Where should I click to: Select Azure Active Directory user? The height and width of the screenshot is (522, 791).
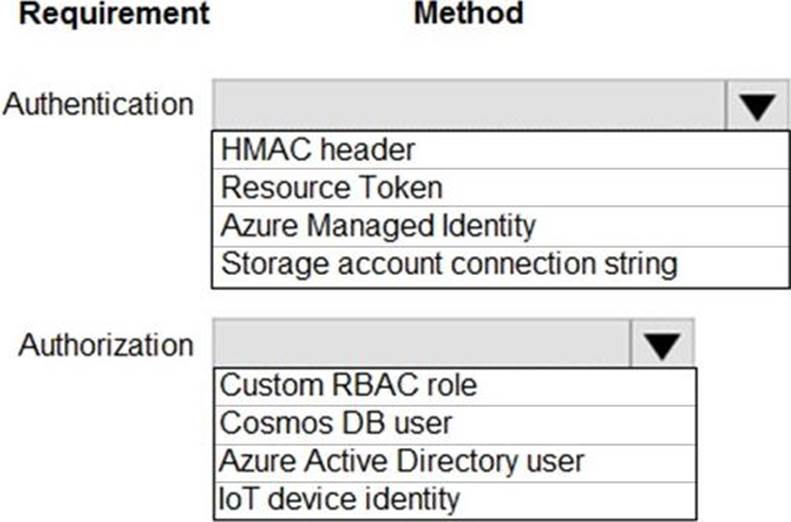coord(402,461)
